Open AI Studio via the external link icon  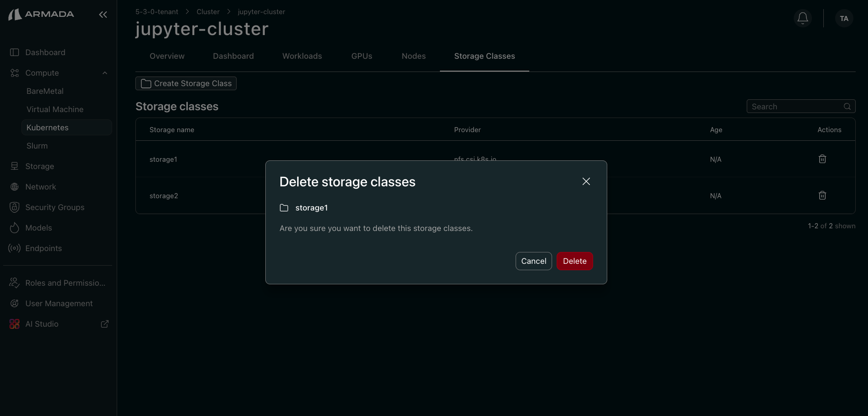pyautogui.click(x=104, y=324)
